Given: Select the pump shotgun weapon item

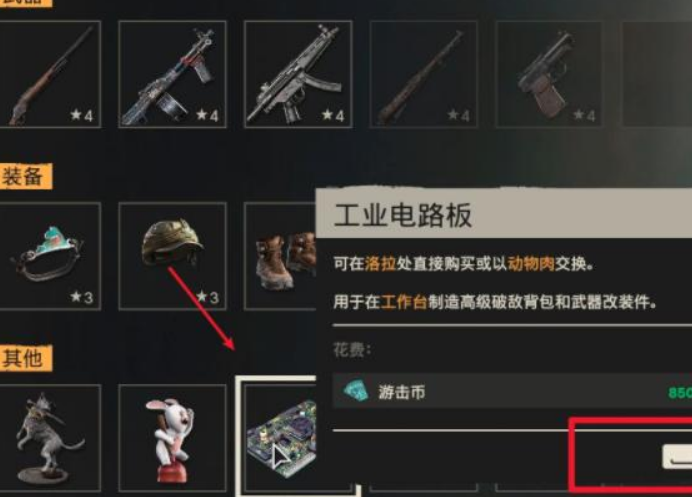Looking at the screenshot, I should coord(50,74).
